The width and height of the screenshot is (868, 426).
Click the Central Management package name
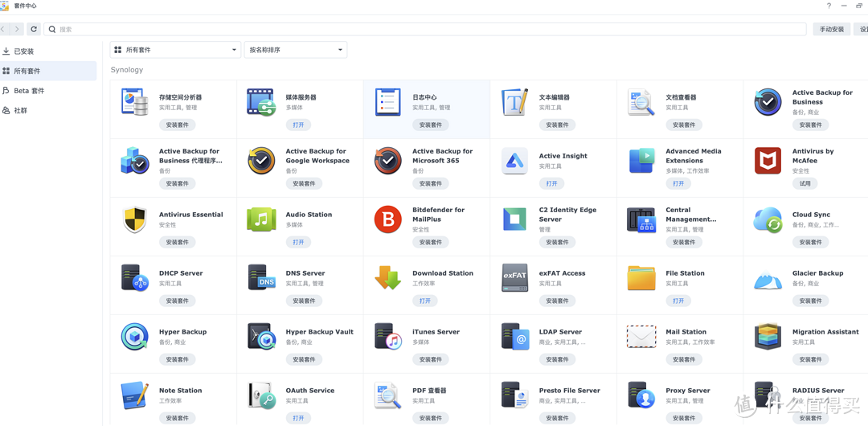[x=691, y=215]
